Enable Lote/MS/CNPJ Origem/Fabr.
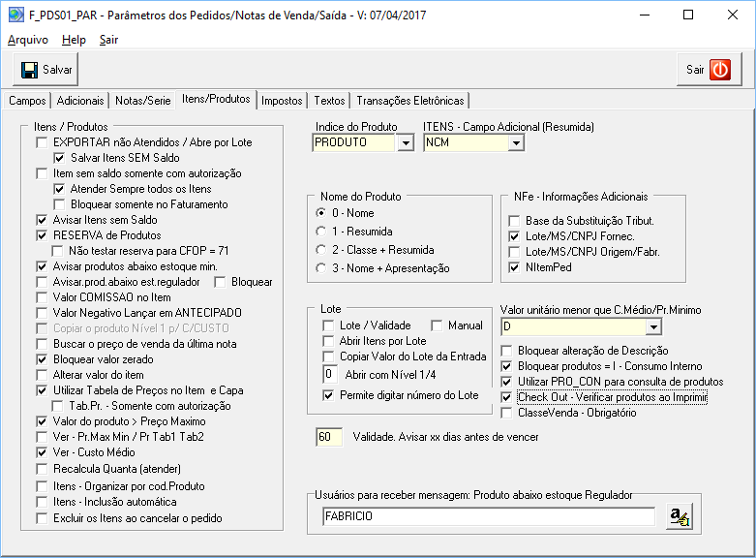 click(514, 252)
